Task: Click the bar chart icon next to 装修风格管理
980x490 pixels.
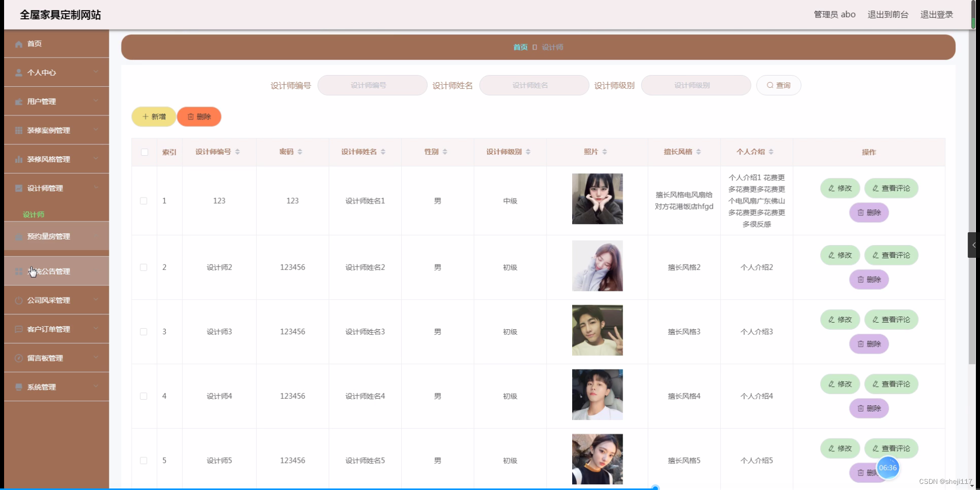Action: 19,159
